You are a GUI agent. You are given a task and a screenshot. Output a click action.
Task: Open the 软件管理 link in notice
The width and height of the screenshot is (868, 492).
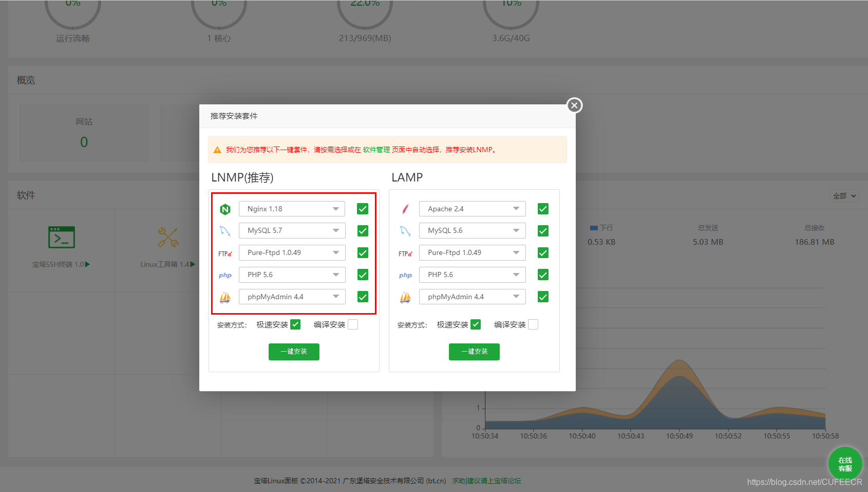(x=376, y=150)
